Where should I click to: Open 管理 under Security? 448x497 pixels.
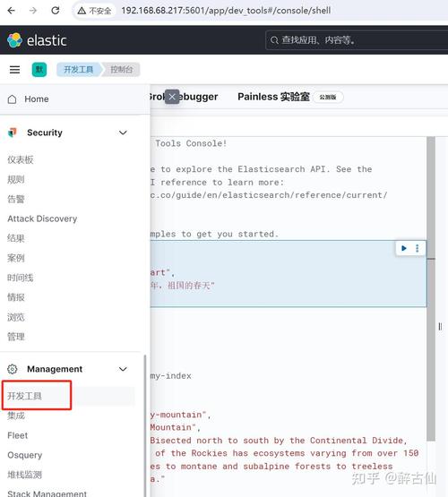[x=16, y=337]
